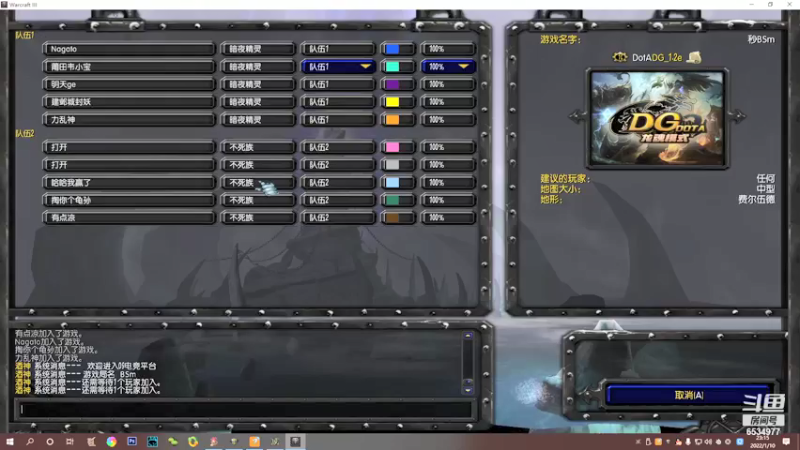Open Task View from the taskbar
The height and width of the screenshot is (450, 800).
[70, 441]
